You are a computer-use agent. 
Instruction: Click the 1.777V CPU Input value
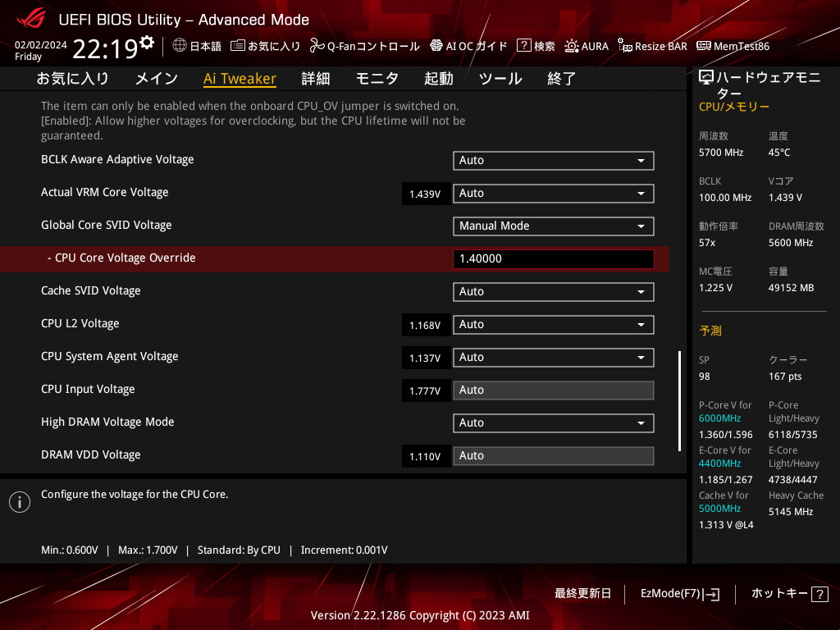pos(425,391)
